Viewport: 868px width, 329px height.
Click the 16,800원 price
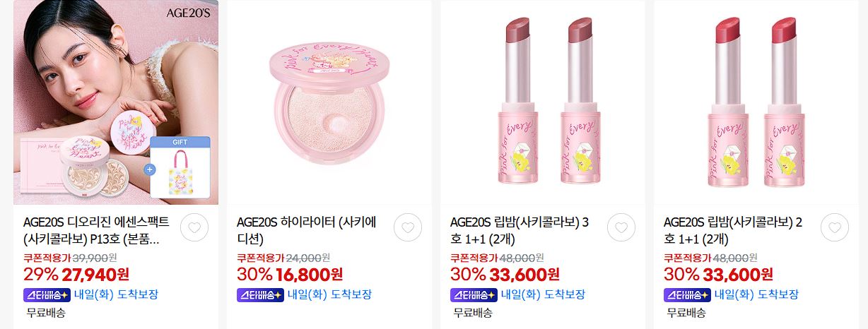point(310,275)
